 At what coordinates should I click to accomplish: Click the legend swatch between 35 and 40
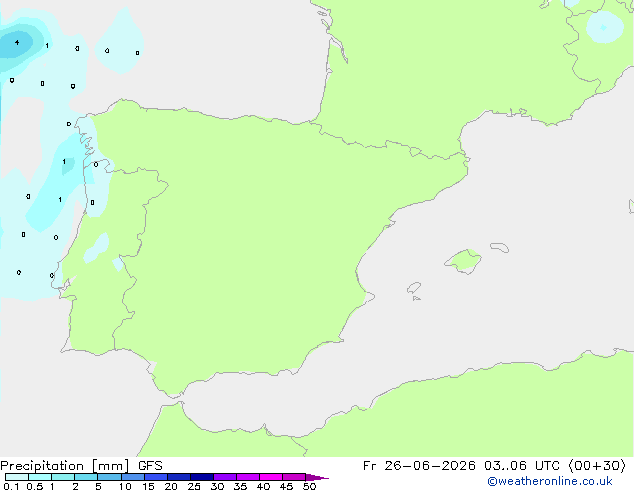[248, 477]
